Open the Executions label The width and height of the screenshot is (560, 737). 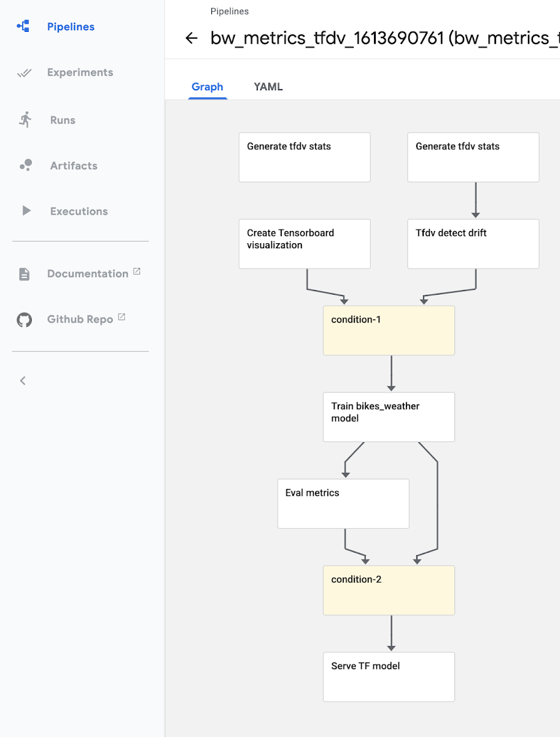tap(79, 211)
